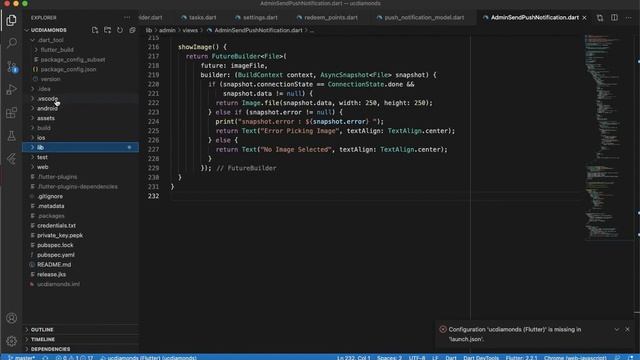Open the Search view in activity bar
This screenshot has height=360, width=640.
11,43
